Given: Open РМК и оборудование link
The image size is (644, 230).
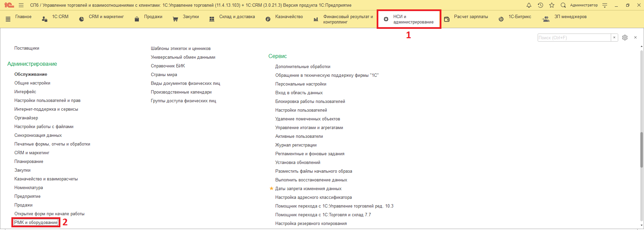Looking at the screenshot, I should (36, 223).
